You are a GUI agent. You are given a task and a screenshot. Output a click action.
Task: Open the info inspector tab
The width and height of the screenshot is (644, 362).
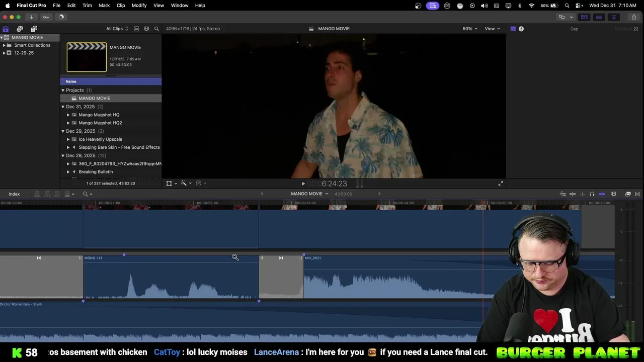pyautogui.click(x=521, y=29)
